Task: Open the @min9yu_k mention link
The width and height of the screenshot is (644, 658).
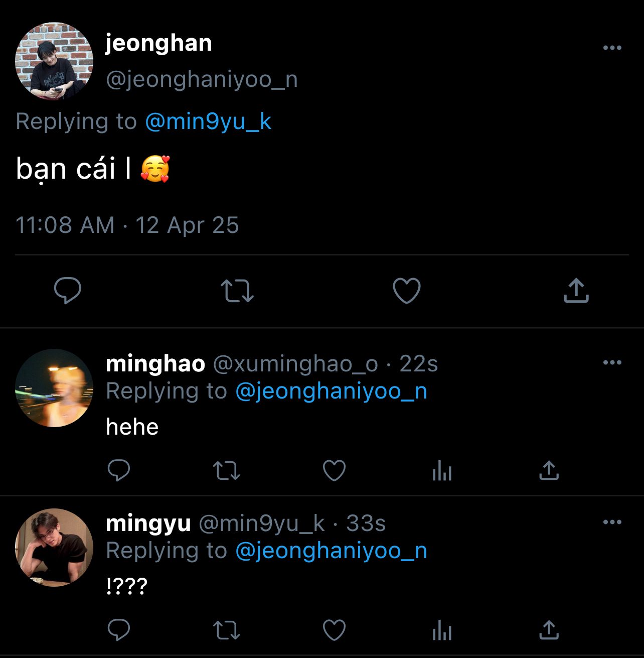Action: coord(208,121)
